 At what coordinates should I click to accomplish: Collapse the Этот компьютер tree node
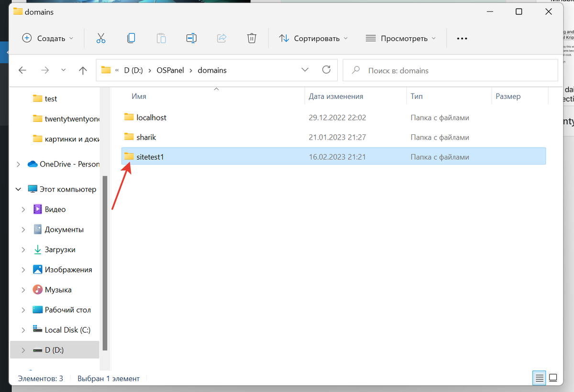(19, 189)
